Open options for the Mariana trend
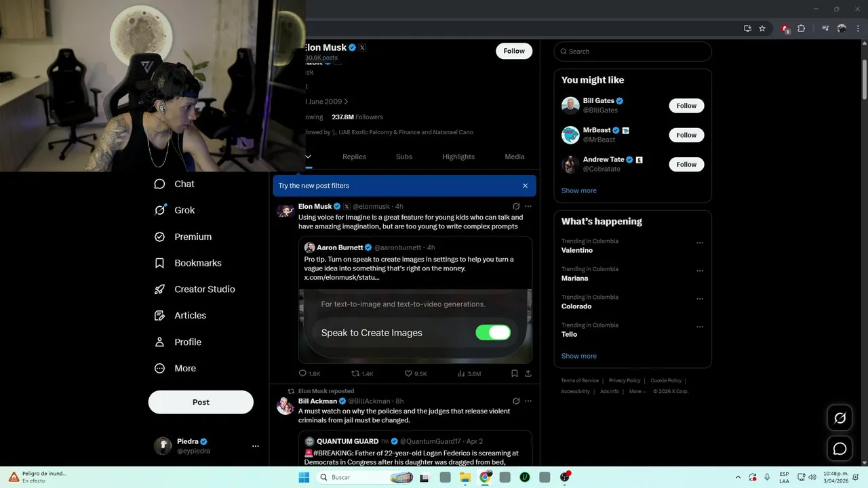 point(700,270)
